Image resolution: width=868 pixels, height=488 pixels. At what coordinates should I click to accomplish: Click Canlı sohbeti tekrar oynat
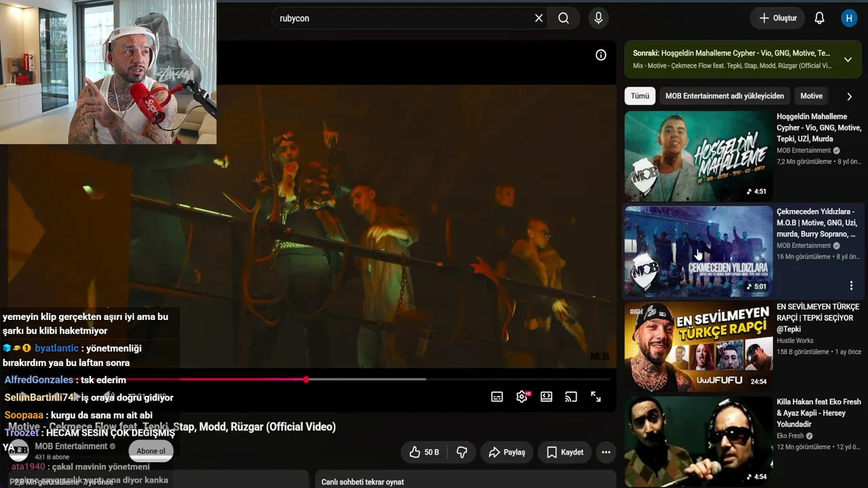[363, 482]
